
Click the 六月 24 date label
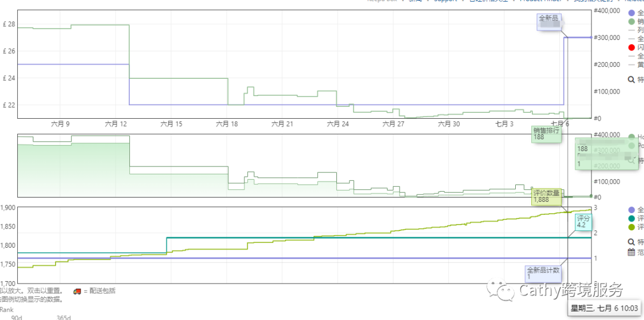(338, 124)
